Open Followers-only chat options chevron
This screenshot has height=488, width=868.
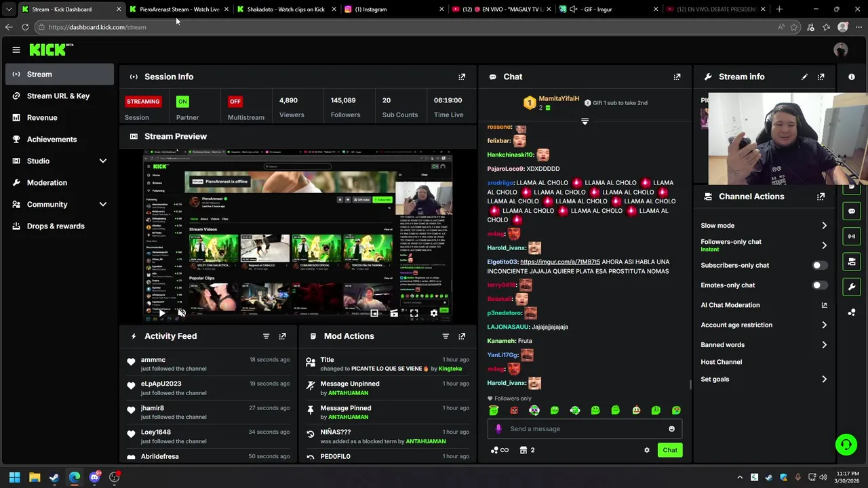(x=824, y=245)
